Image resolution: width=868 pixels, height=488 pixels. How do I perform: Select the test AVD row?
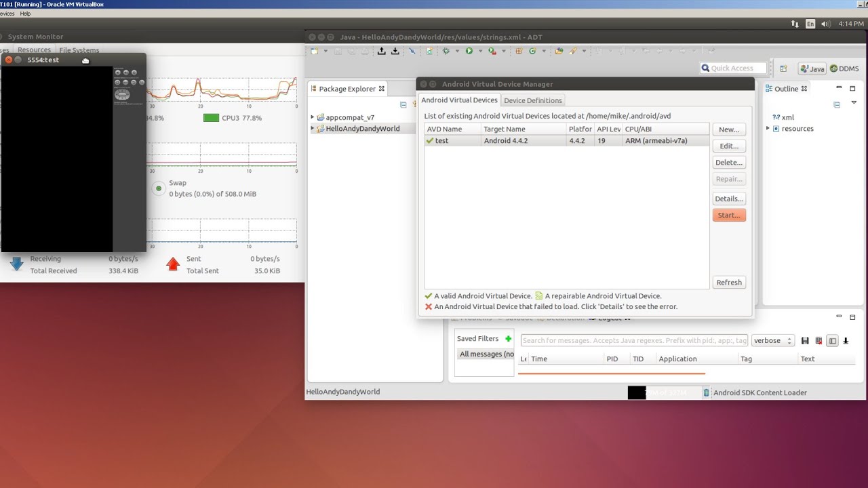pyautogui.click(x=567, y=141)
